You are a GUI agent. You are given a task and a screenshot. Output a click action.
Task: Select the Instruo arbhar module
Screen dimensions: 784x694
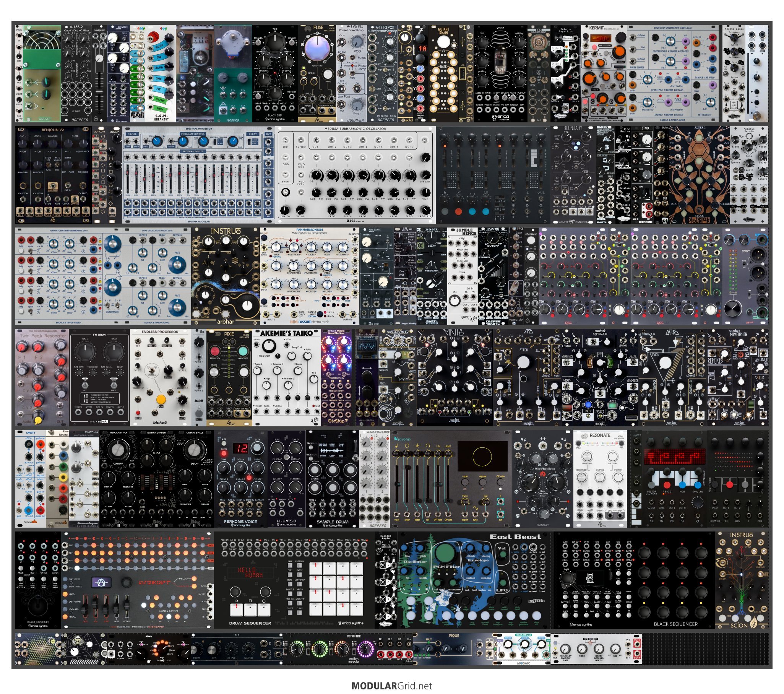tap(226, 276)
